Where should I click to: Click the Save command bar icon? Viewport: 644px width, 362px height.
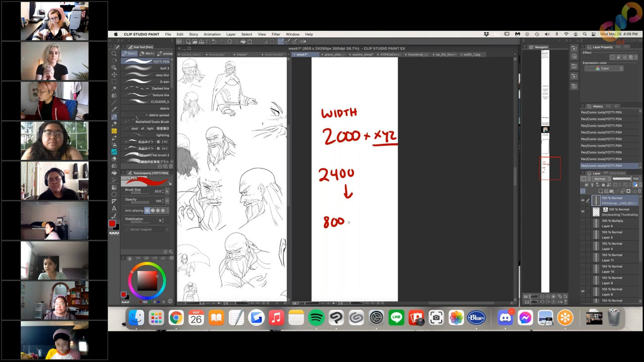pos(202,41)
